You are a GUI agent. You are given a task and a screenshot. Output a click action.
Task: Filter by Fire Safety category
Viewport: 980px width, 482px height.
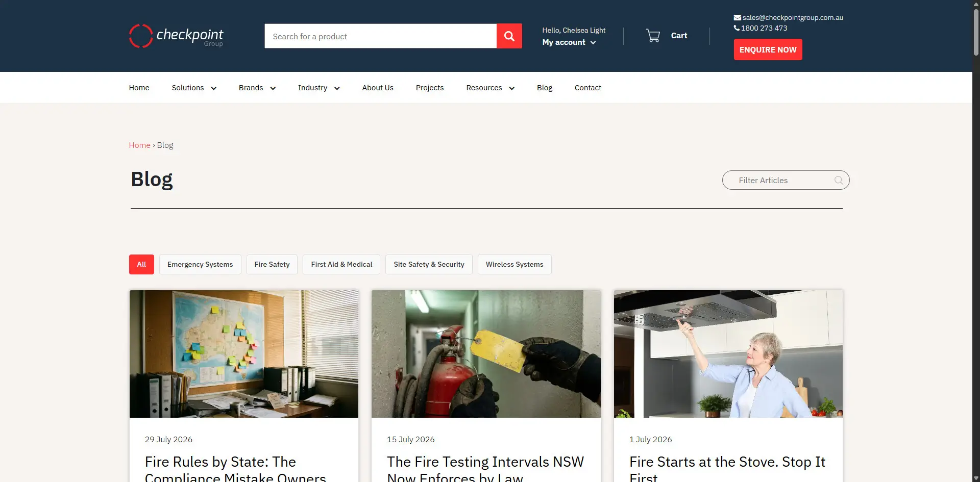pyautogui.click(x=272, y=264)
